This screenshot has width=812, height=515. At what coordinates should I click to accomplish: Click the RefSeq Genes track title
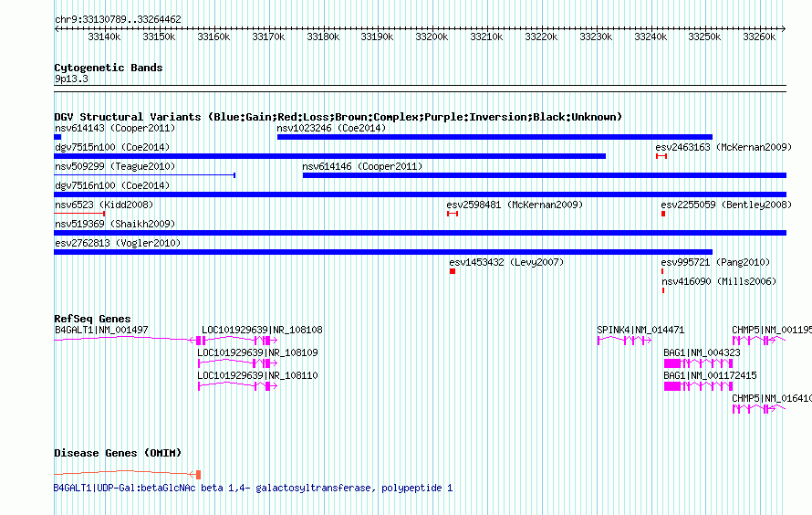point(92,319)
